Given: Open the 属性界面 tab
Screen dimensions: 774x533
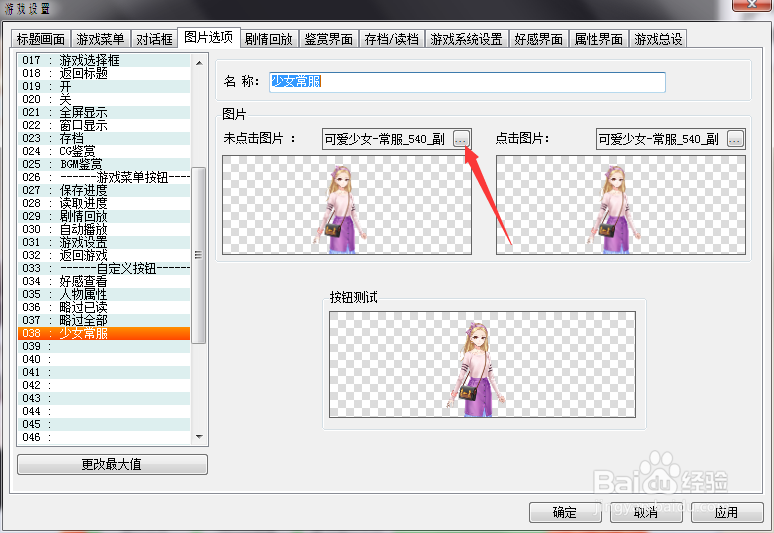Looking at the screenshot, I should pyautogui.click(x=599, y=39).
